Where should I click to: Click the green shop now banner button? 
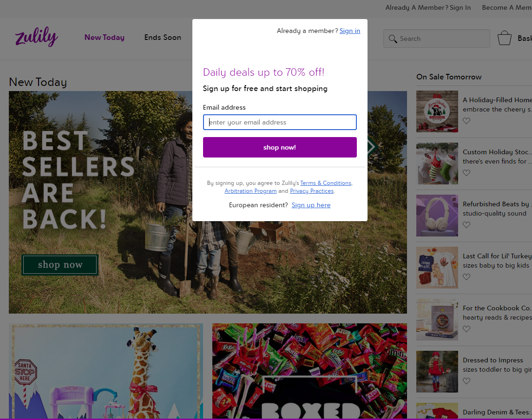(x=60, y=265)
